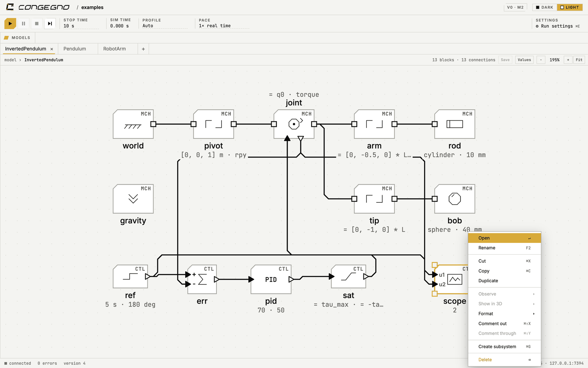Choose Comment out from the context menu
Image resolution: width=588 pixels, height=368 pixels.
point(505,323)
